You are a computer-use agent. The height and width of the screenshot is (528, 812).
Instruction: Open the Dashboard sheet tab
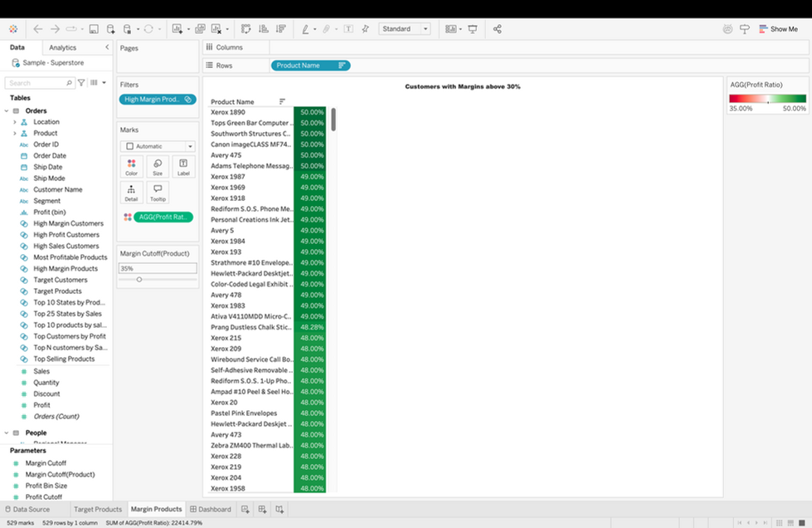[211, 509]
